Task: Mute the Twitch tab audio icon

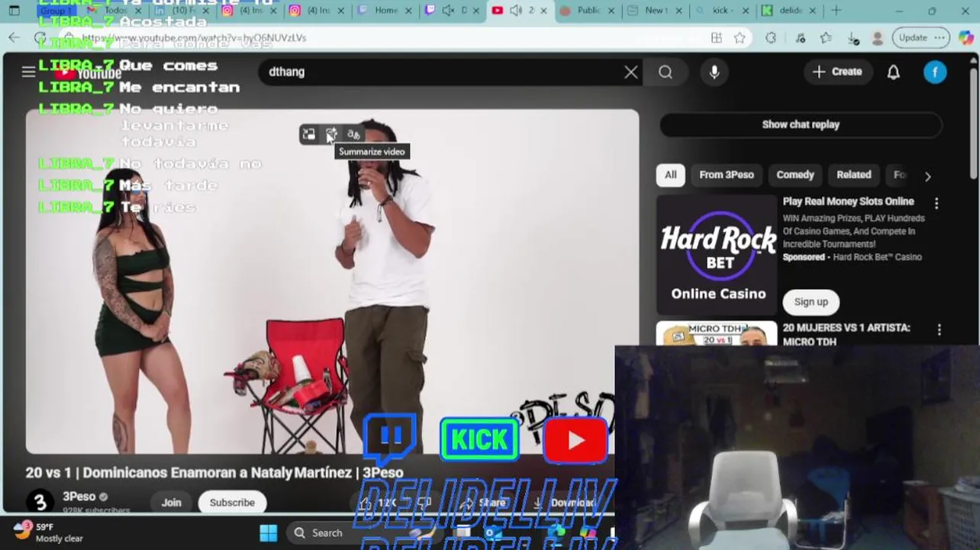Action: [448, 11]
